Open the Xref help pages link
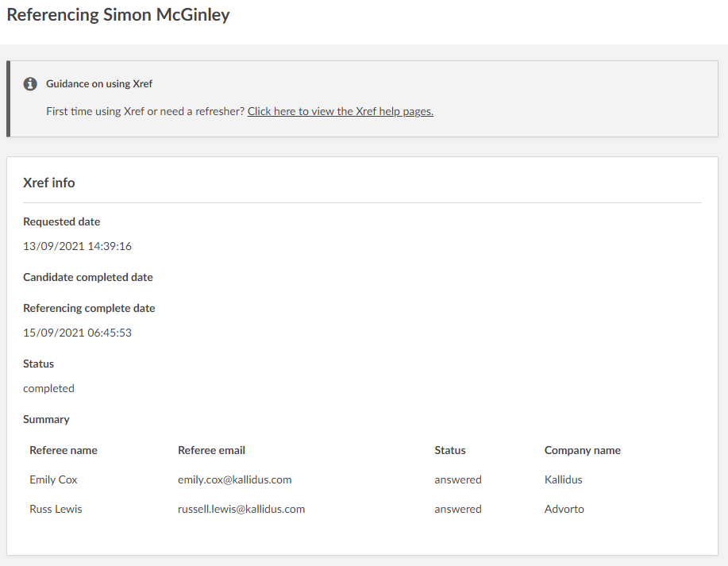 tap(340, 111)
